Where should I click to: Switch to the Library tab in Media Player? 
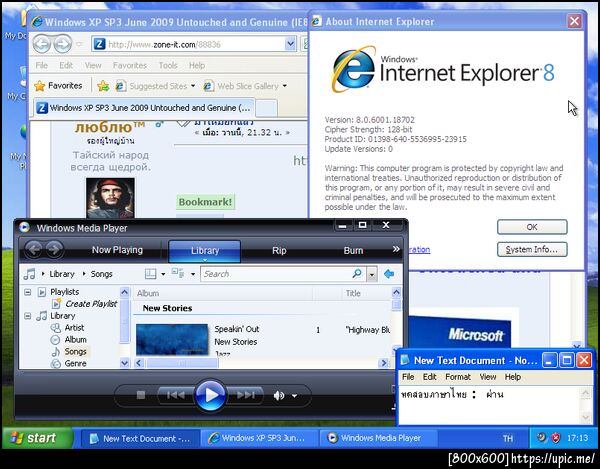pos(205,251)
